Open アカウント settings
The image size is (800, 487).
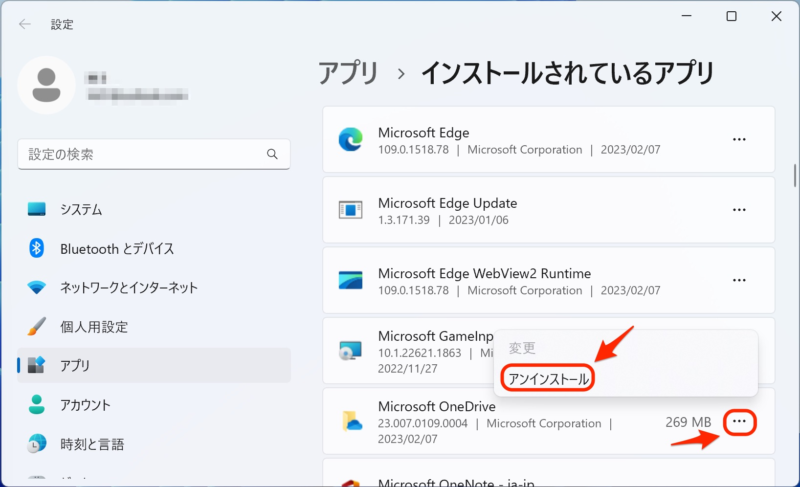click(154, 404)
